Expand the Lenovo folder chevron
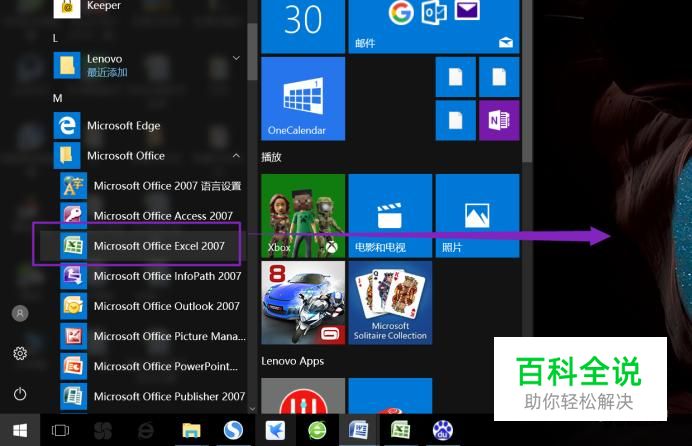This screenshot has height=446, width=692. [236, 58]
